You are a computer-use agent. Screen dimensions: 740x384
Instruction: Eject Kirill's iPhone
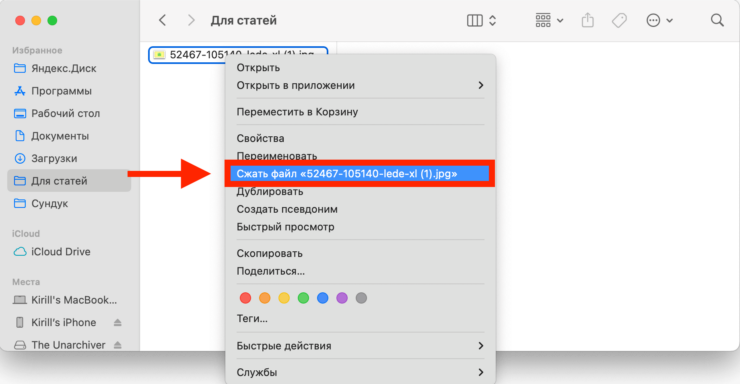(118, 323)
